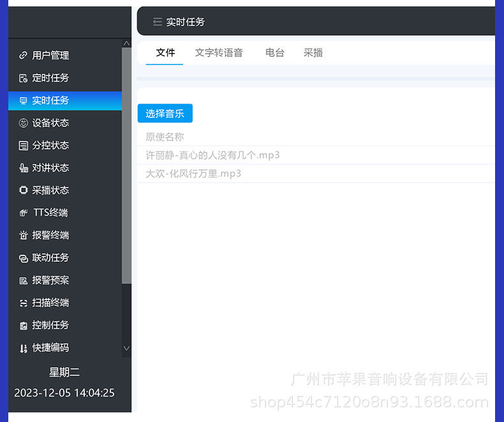Click sidebar scrollbar up arrow

click(127, 43)
